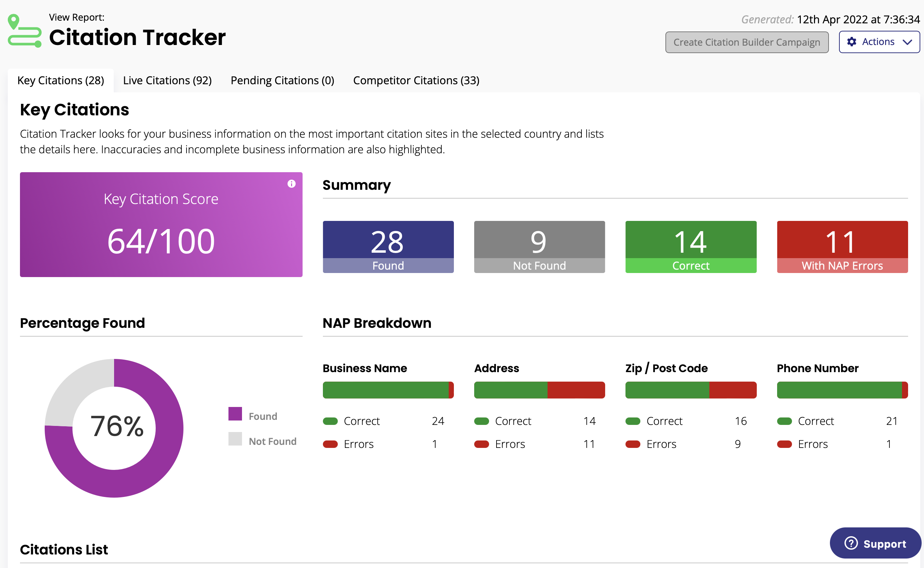The image size is (924, 568).
Task: Expand the Actions dropdown menu
Action: tap(879, 42)
